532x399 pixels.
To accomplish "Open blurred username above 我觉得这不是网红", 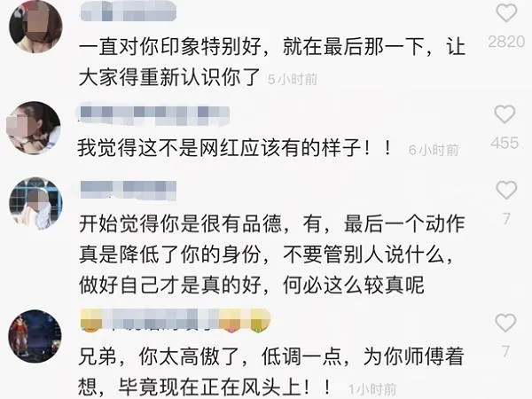I will click(154, 115).
